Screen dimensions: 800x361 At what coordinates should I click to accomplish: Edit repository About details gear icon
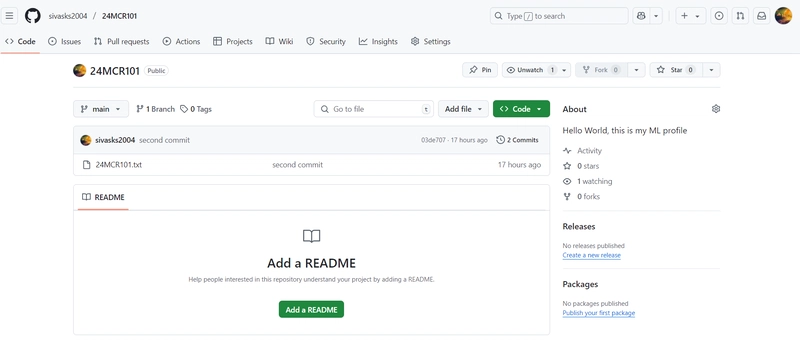point(716,109)
